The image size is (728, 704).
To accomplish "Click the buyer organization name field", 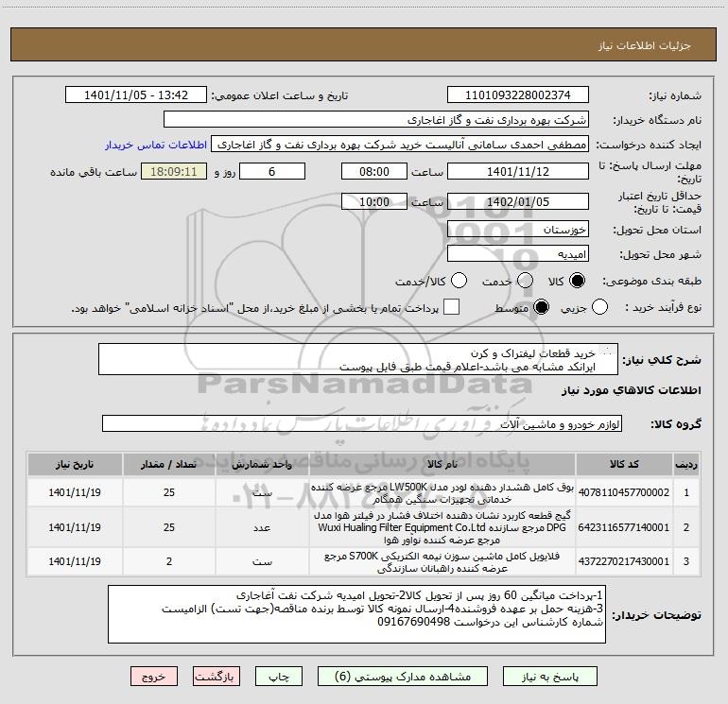I will 376,120.
